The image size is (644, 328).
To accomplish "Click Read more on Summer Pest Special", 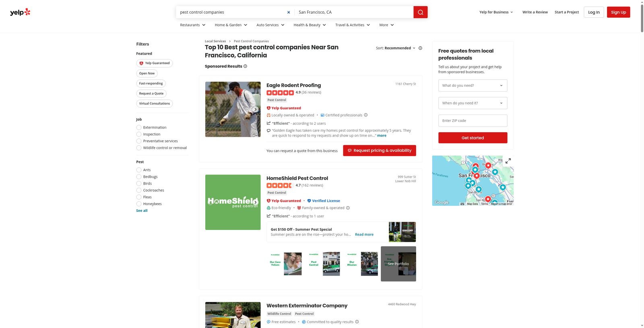I will pos(364,235).
